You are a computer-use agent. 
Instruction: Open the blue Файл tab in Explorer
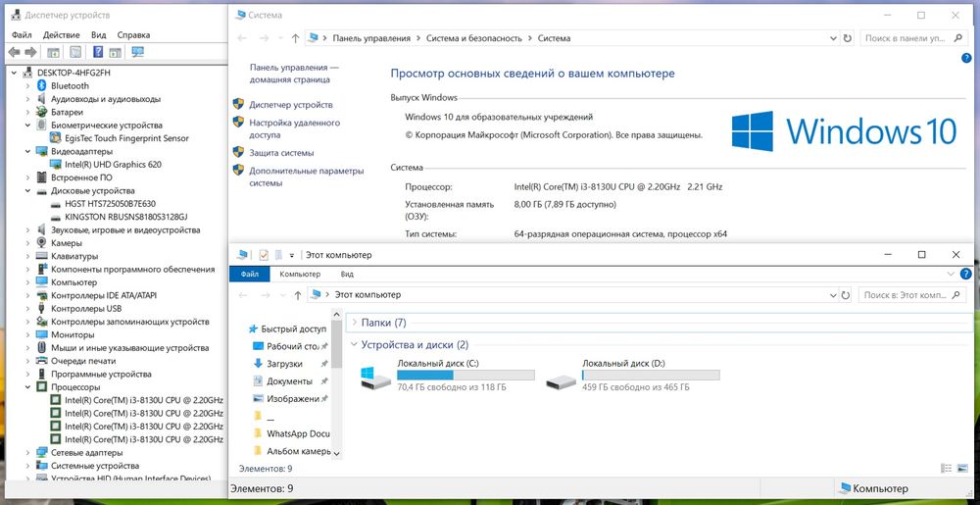coord(250,274)
